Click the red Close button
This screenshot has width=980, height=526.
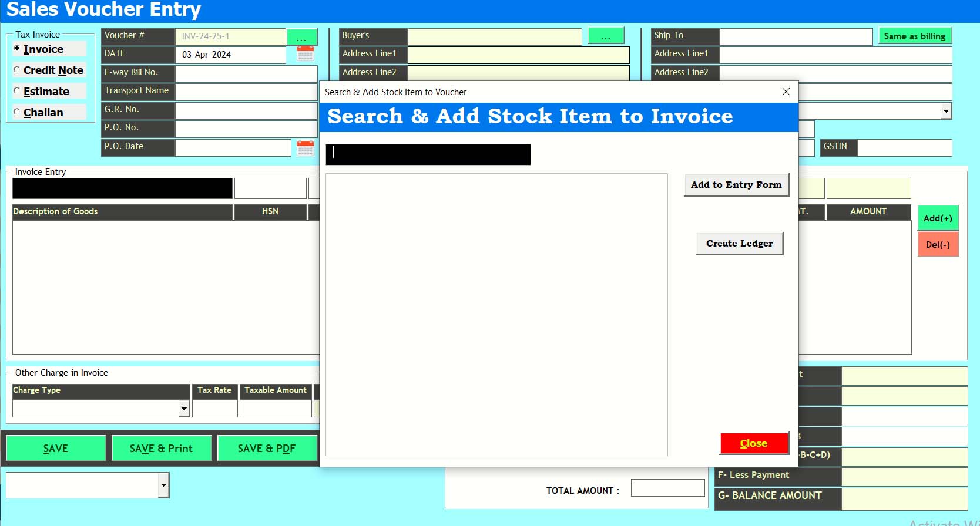(x=754, y=443)
